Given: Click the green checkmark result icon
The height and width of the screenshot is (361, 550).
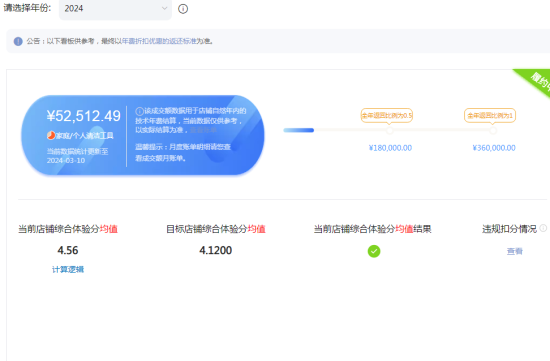Looking at the screenshot, I should [x=374, y=251].
